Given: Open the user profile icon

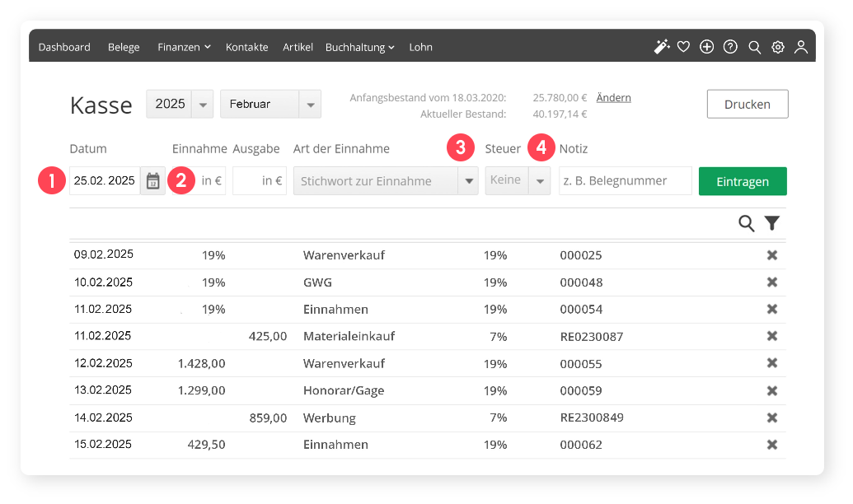Looking at the screenshot, I should coord(801,47).
